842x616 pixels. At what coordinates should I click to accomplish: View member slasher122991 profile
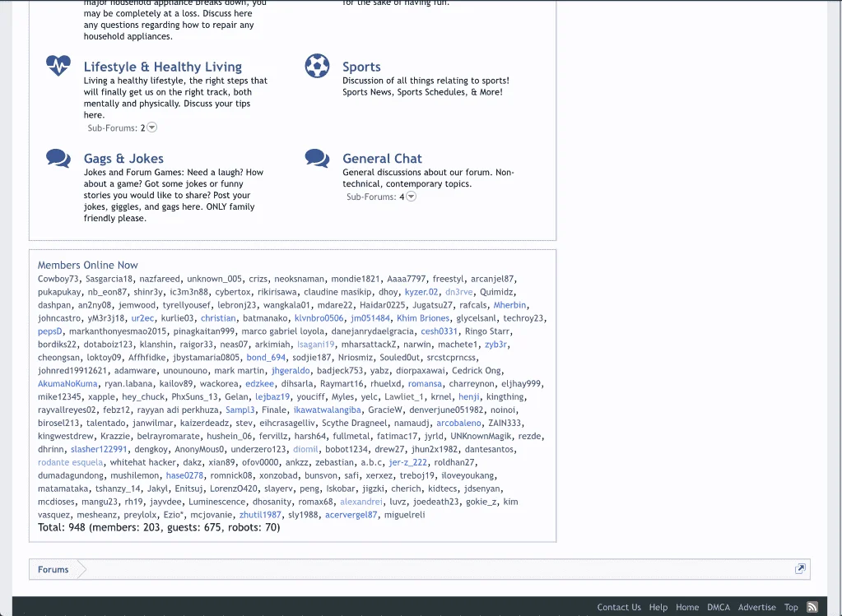click(x=99, y=449)
